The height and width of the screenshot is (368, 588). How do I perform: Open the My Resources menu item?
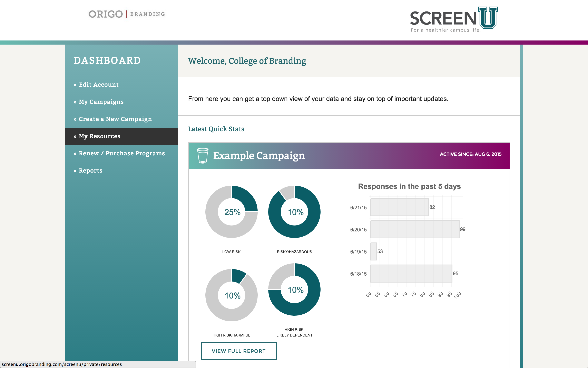click(121, 137)
